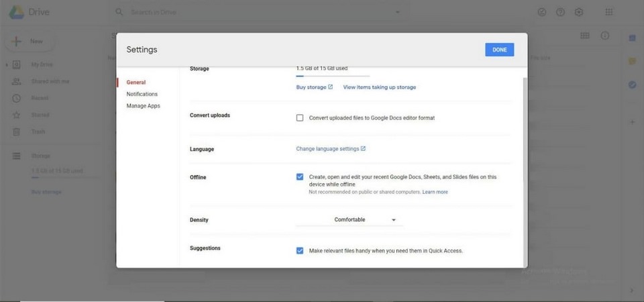Click the help question mark icon

coord(560,12)
